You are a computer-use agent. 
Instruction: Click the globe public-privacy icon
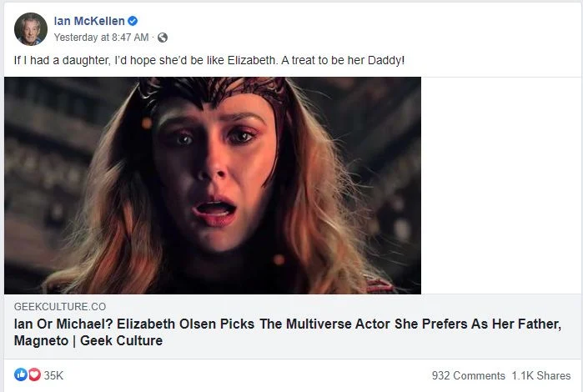coord(163,38)
